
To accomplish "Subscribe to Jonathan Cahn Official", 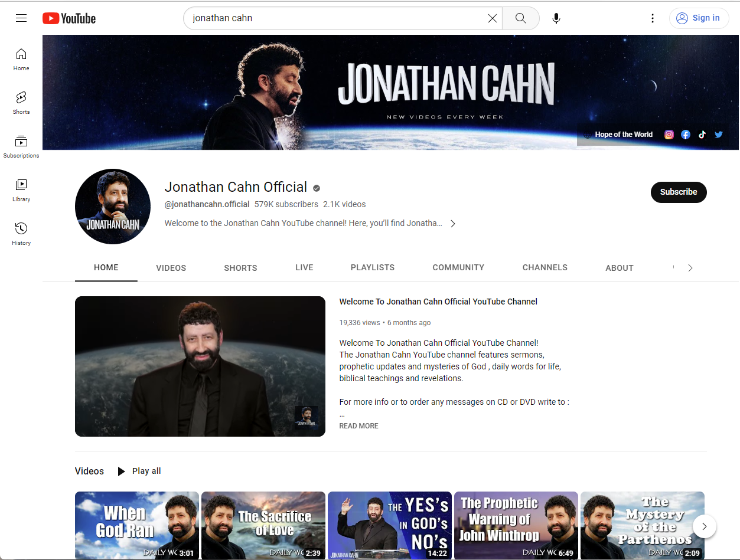I will coord(678,192).
